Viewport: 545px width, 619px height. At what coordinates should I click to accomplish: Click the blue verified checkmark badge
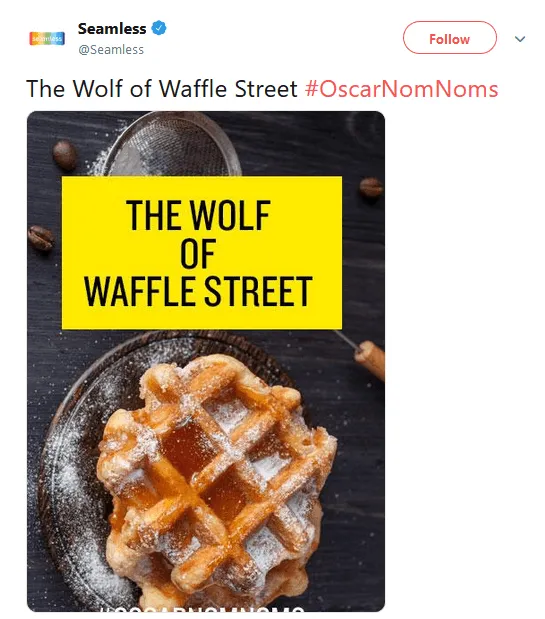tap(159, 28)
